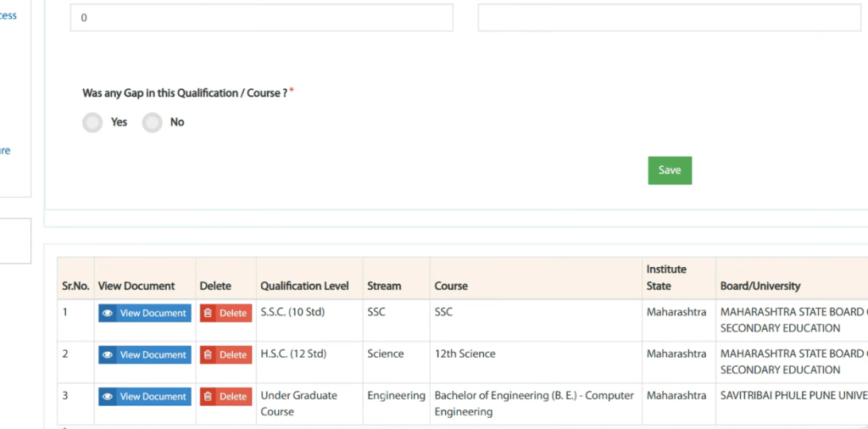Select Yes for gap in qualification
Image resolution: width=868 pixels, height=429 pixels.
coord(92,123)
